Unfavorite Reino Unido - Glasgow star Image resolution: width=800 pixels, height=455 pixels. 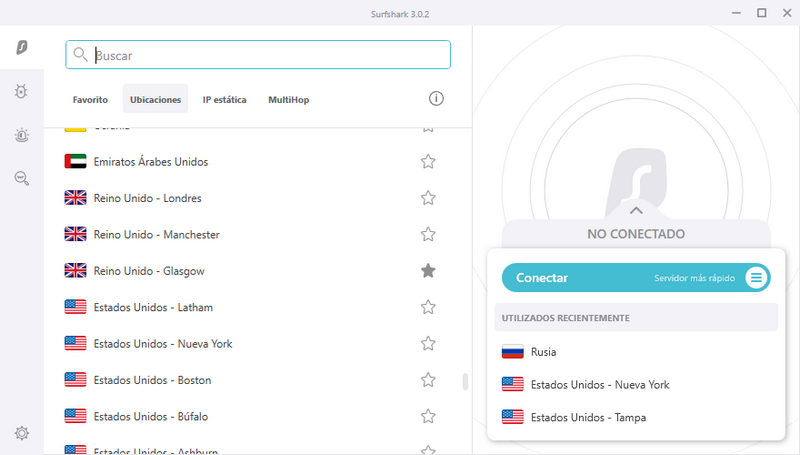pos(428,271)
